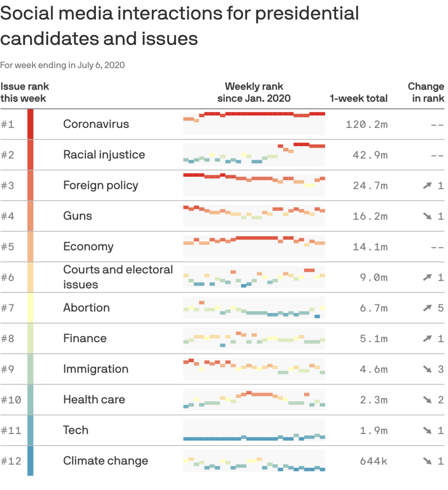The width and height of the screenshot is (448, 490).
Task: Click the up arrow in Finance row
Action: 427,339
